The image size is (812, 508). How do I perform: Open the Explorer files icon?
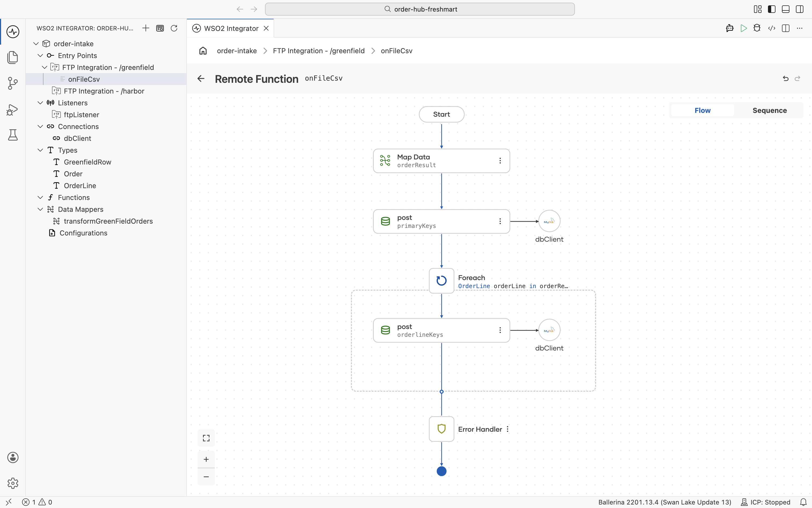(13, 58)
